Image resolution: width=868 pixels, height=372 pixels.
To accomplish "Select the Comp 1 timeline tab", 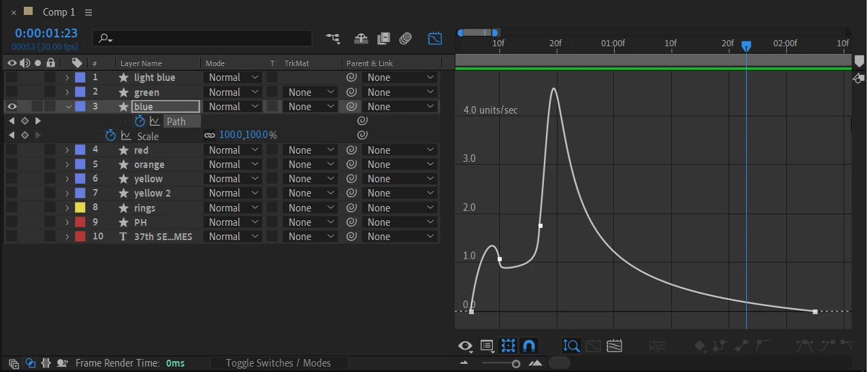I will coord(59,12).
